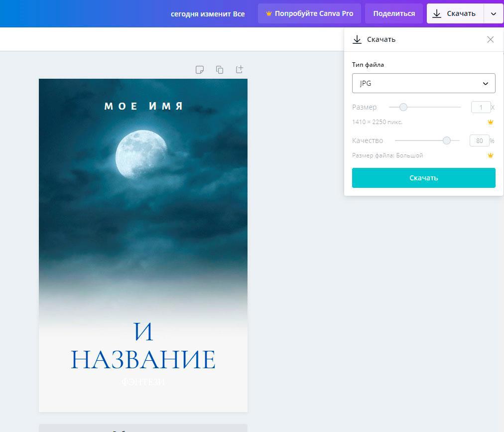Click the design title сегодня изменит Все
Viewport: 504px width, 432px height.
(x=208, y=14)
